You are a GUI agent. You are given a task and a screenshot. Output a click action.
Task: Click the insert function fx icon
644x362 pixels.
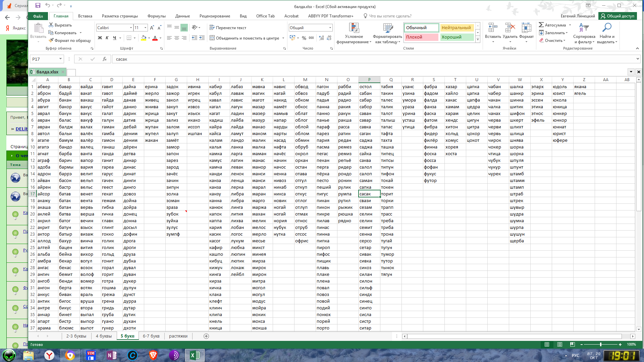(105, 59)
